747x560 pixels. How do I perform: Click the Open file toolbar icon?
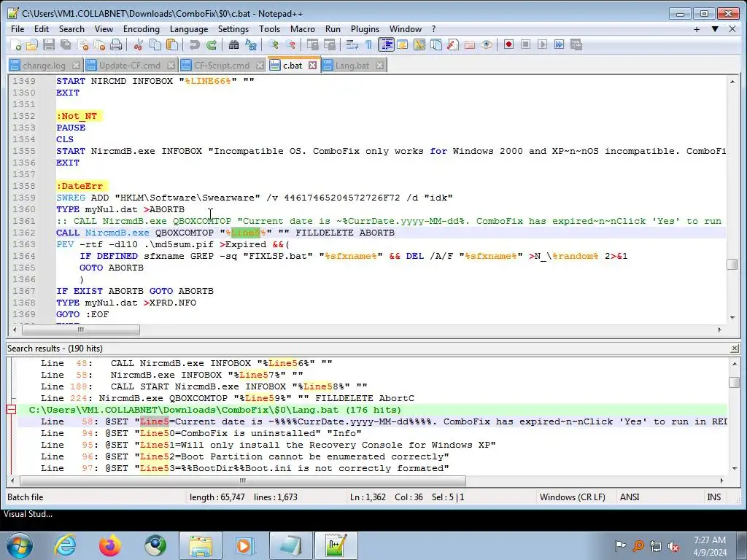coord(32,44)
